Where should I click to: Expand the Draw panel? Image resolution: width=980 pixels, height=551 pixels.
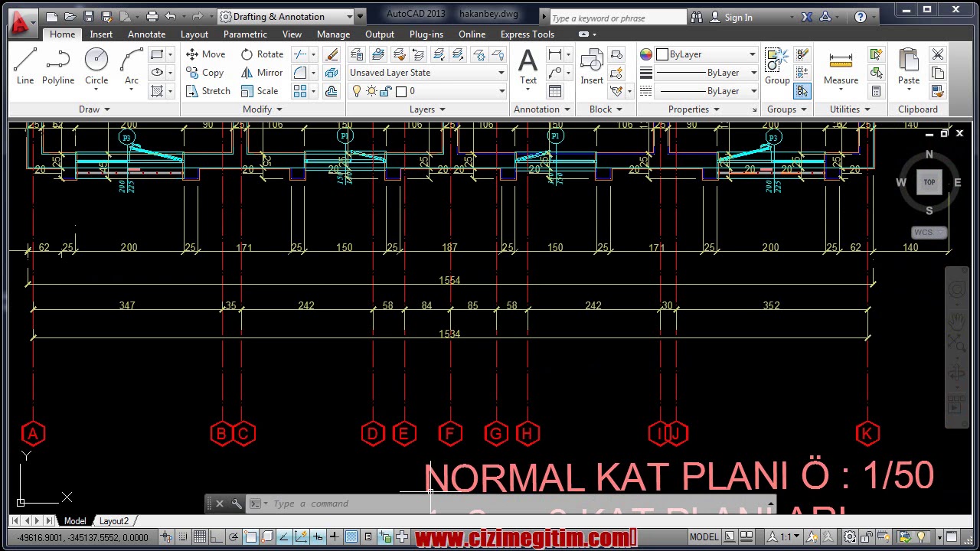tap(94, 109)
